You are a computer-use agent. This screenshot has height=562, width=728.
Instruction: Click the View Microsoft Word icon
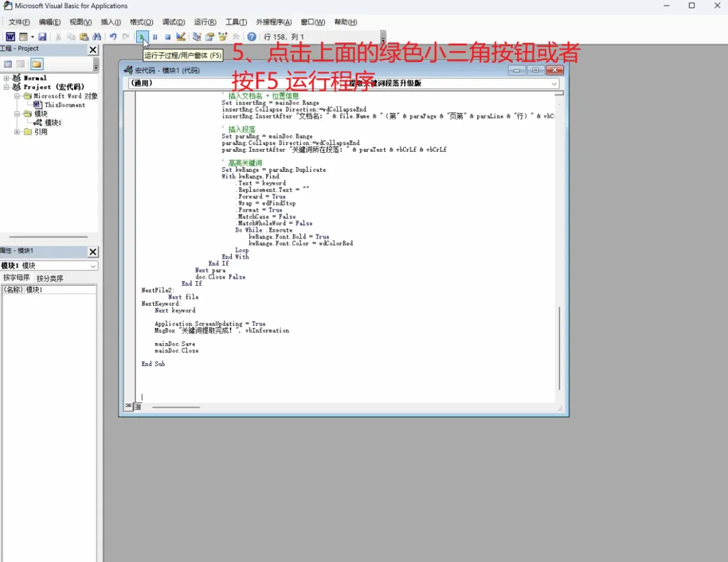point(10,36)
